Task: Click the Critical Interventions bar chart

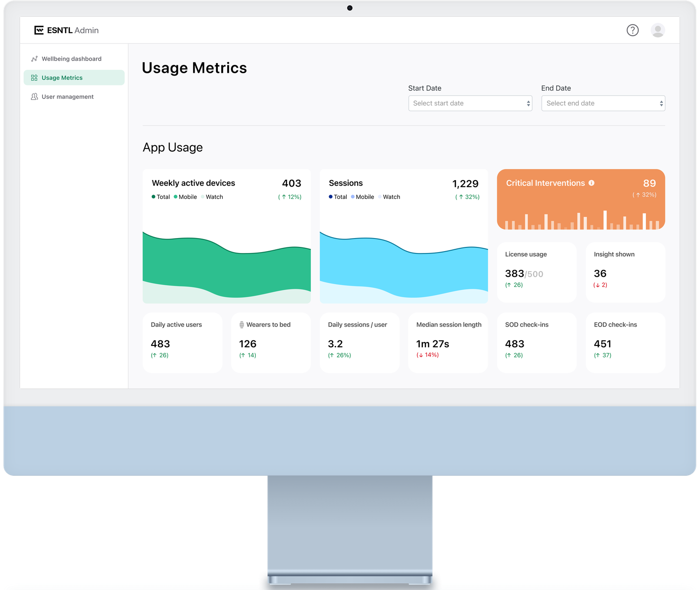Action: pos(581,220)
